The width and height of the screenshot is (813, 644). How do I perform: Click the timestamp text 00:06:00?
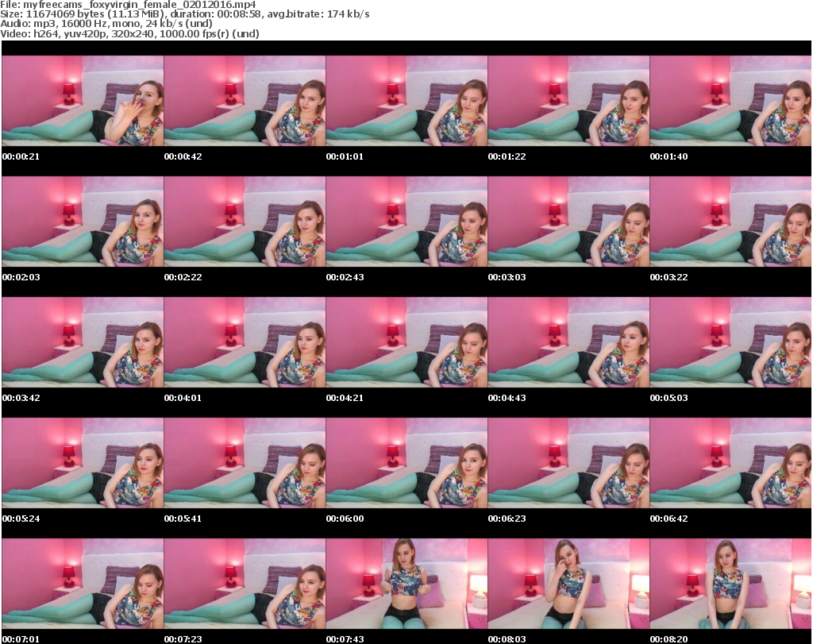tap(345, 519)
